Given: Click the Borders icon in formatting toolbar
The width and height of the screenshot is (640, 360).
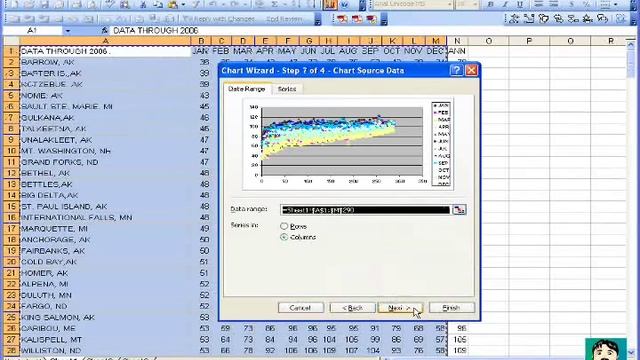Looking at the screenshot, I should point(604,4).
